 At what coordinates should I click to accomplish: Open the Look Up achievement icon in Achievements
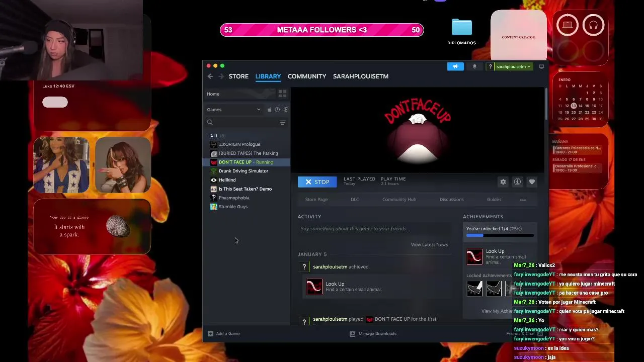[x=474, y=256]
